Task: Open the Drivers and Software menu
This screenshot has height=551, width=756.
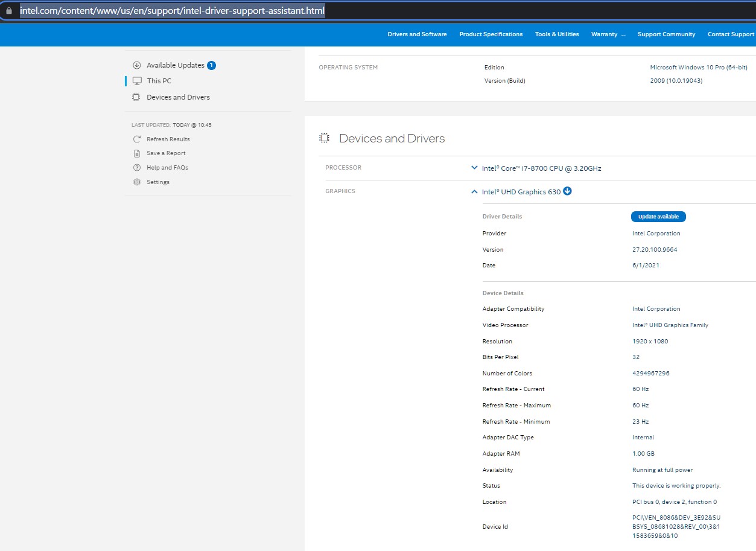Action: pos(417,34)
